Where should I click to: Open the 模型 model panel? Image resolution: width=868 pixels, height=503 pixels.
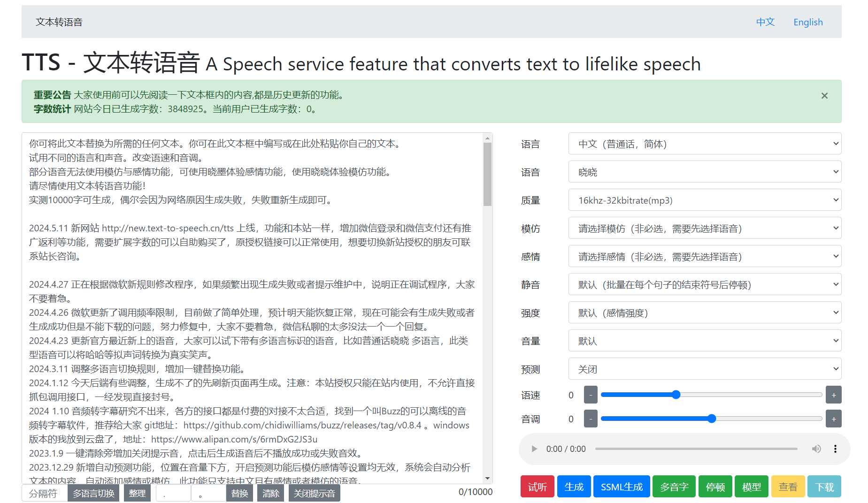pos(751,487)
